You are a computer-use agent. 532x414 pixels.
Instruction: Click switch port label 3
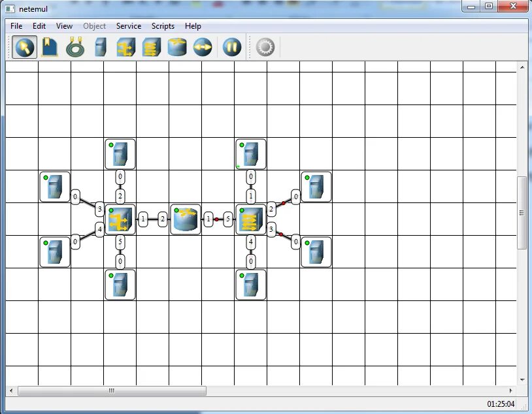pyautogui.click(x=271, y=230)
